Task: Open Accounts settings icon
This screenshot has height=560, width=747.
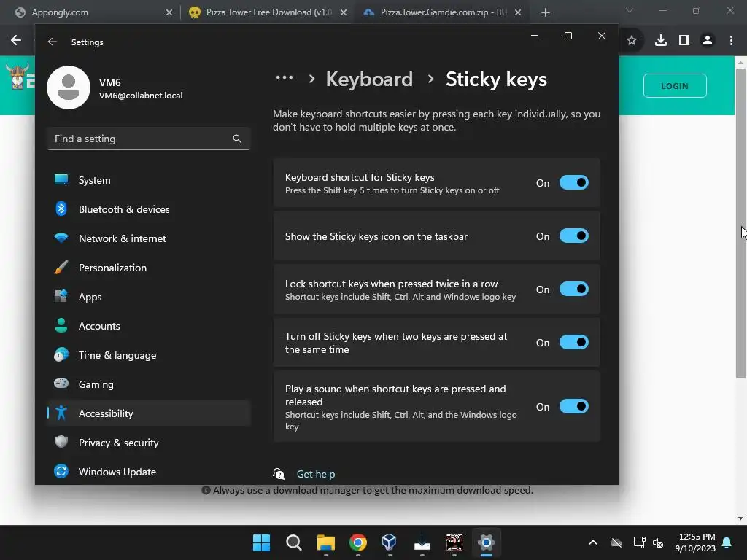Action: [61, 325]
